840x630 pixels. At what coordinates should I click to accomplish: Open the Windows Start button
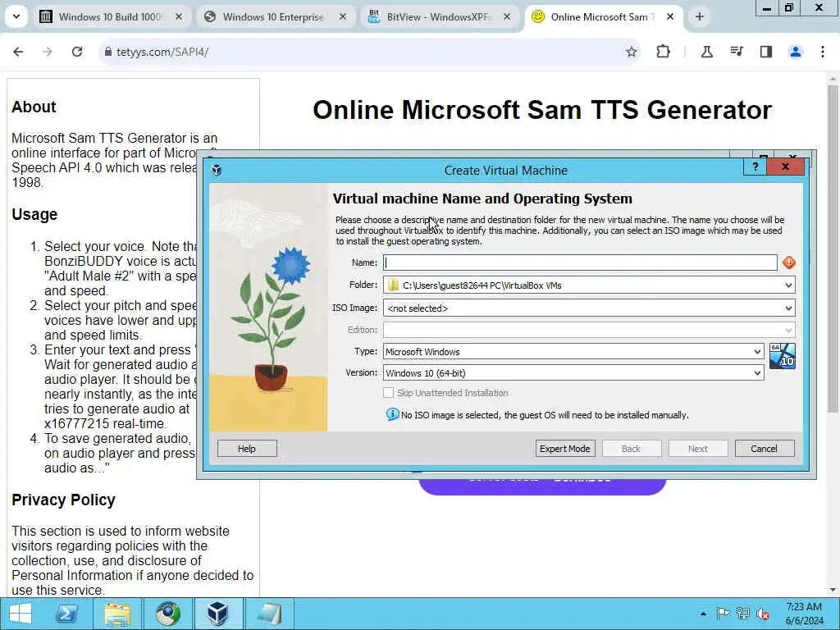(x=21, y=614)
